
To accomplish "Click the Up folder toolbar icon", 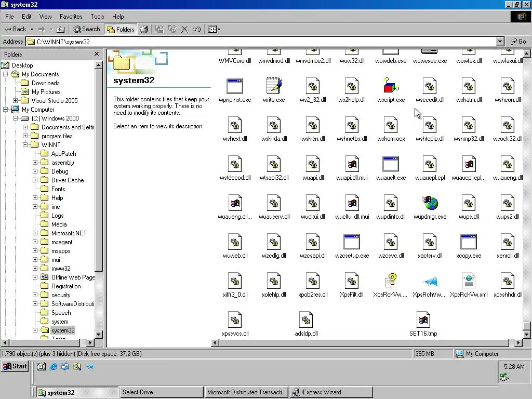I will 60,29.
